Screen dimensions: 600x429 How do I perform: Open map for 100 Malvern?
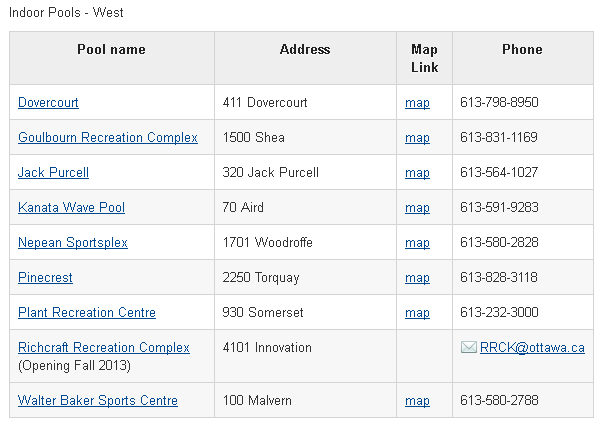(417, 401)
